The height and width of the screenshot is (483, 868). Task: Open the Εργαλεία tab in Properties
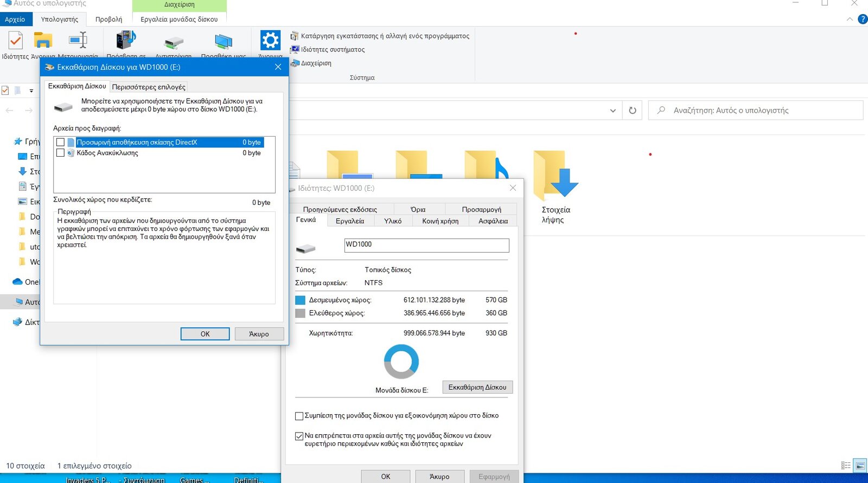349,221
